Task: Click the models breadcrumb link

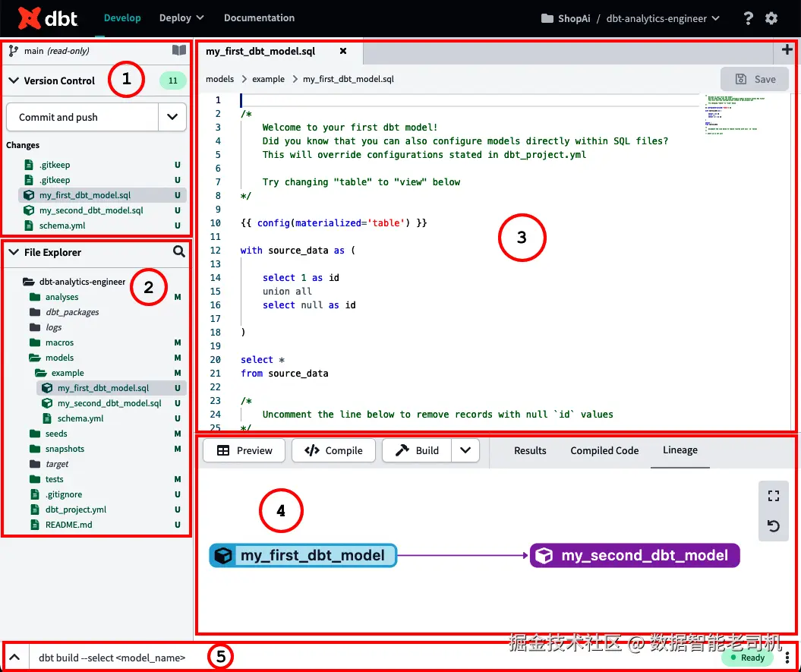Action: click(x=219, y=79)
